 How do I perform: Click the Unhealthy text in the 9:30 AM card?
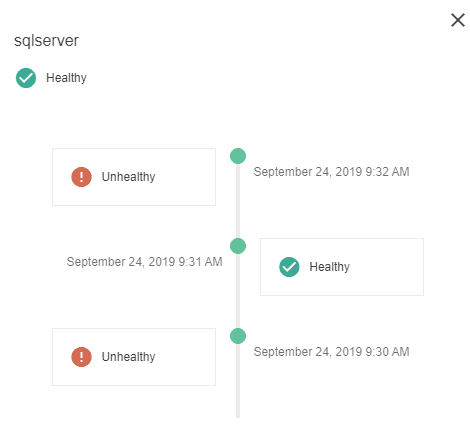(x=128, y=357)
